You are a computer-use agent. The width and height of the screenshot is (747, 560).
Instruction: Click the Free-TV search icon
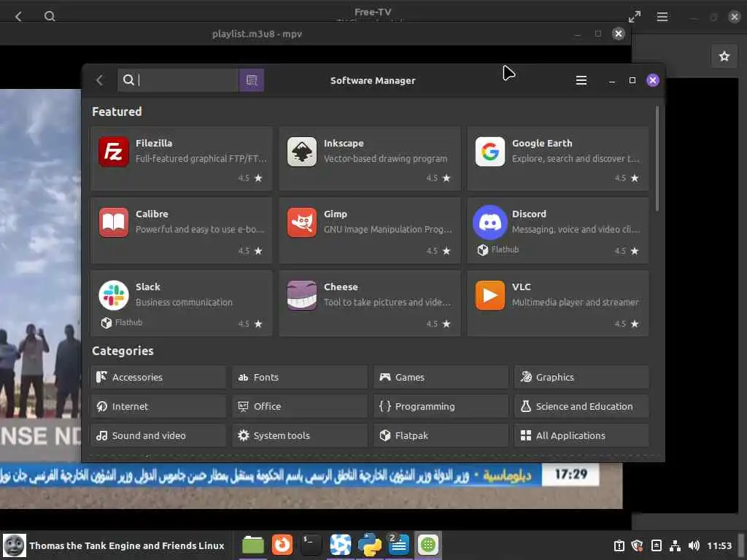pos(50,17)
